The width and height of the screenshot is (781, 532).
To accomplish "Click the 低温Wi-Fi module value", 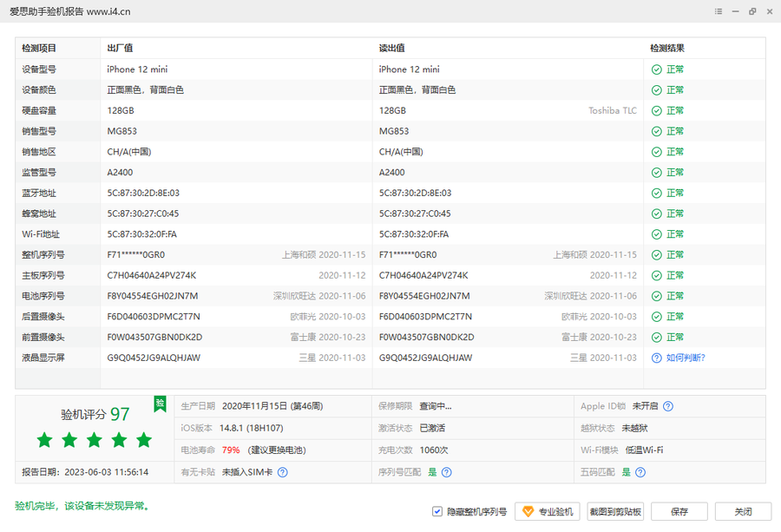I will pyautogui.click(x=644, y=450).
